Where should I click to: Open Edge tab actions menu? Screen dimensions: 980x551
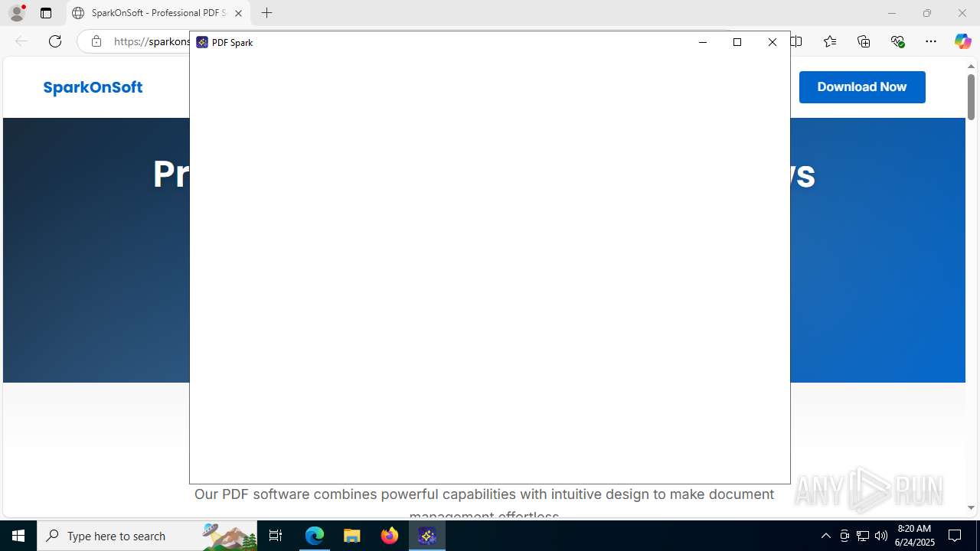point(46,13)
